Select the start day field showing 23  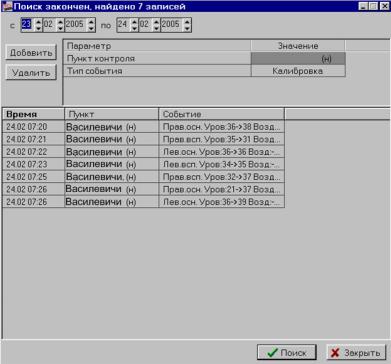tap(27, 24)
